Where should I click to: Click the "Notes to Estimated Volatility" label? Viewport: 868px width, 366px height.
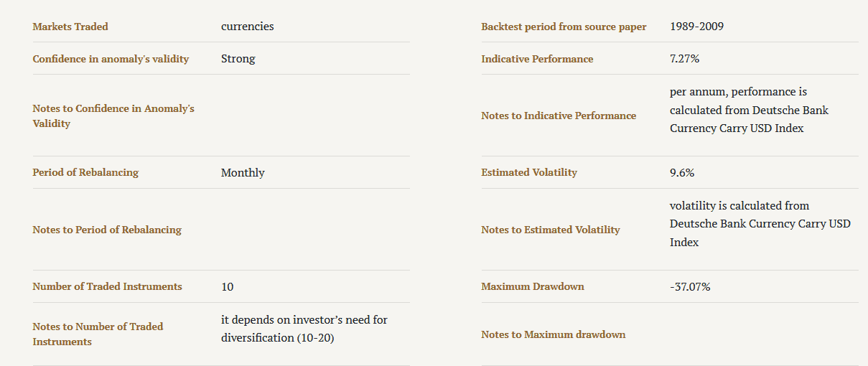click(550, 230)
